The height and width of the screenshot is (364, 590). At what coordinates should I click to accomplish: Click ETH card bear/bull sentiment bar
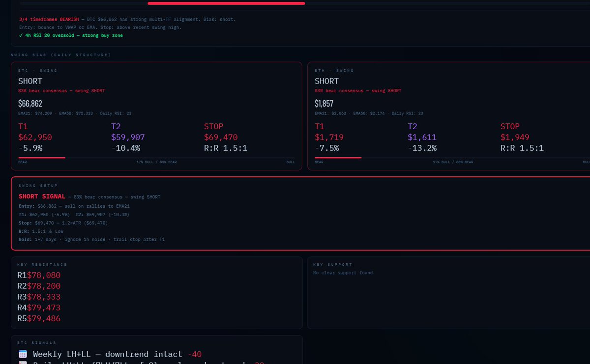pos(452,158)
